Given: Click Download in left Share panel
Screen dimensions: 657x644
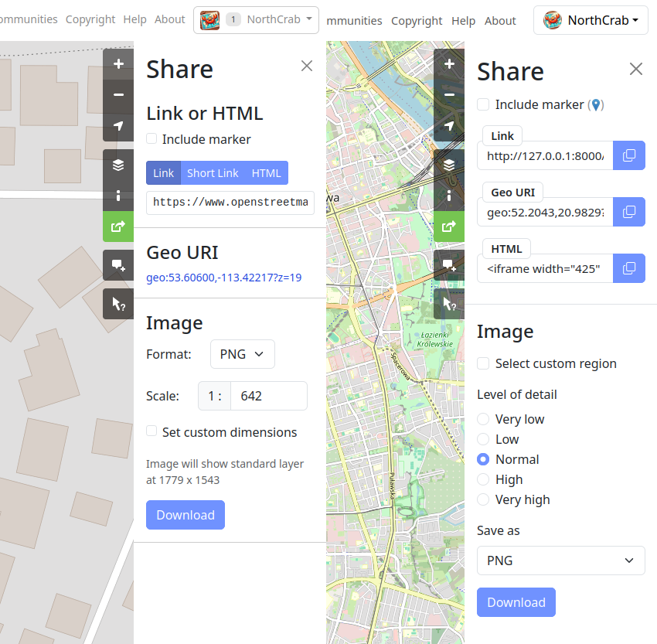Looking at the screenshot, I should click(x=186, y=515).
